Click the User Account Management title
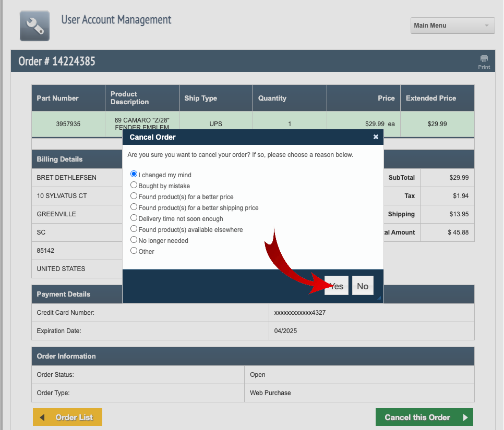 pyautogui.click(x=116, y=20)
